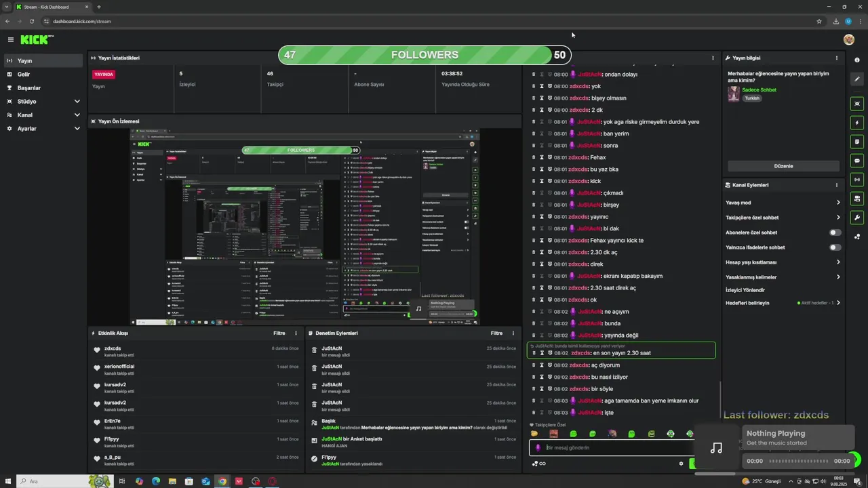The image size is (868, 488).
Task: Toggle the channel actions widget icon
Action: point(857,199)
